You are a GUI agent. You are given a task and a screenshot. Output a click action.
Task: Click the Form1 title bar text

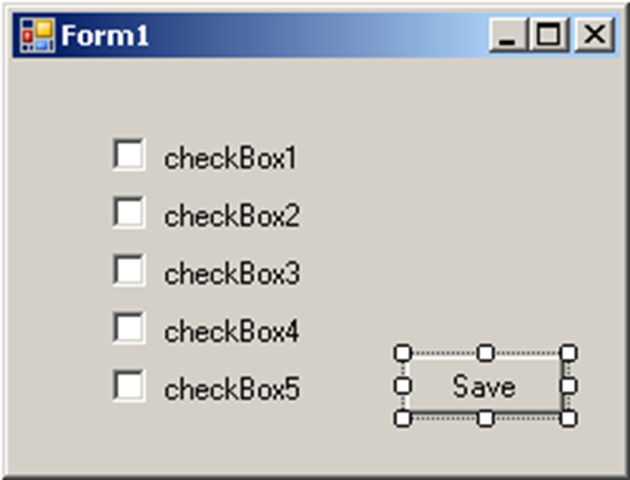(105, 36)
